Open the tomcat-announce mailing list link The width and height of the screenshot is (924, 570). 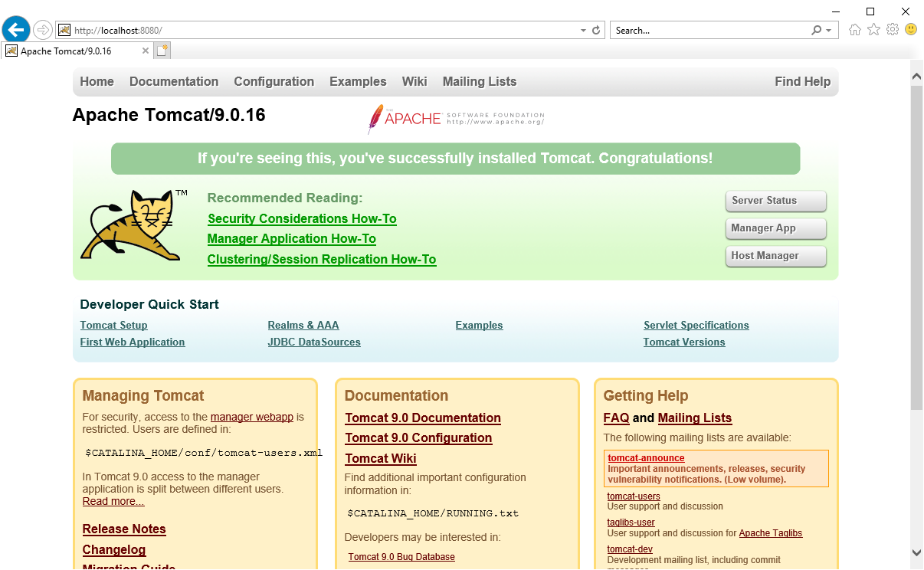[x=646, y=458]
